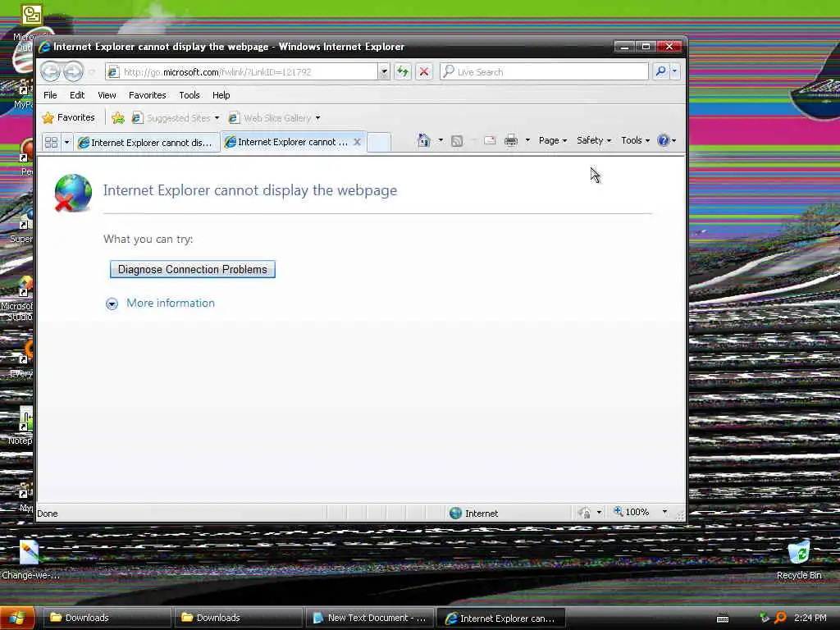Click the Internet zone status icon
This screenshot has height=630, width=840.
tap(456, 514)
